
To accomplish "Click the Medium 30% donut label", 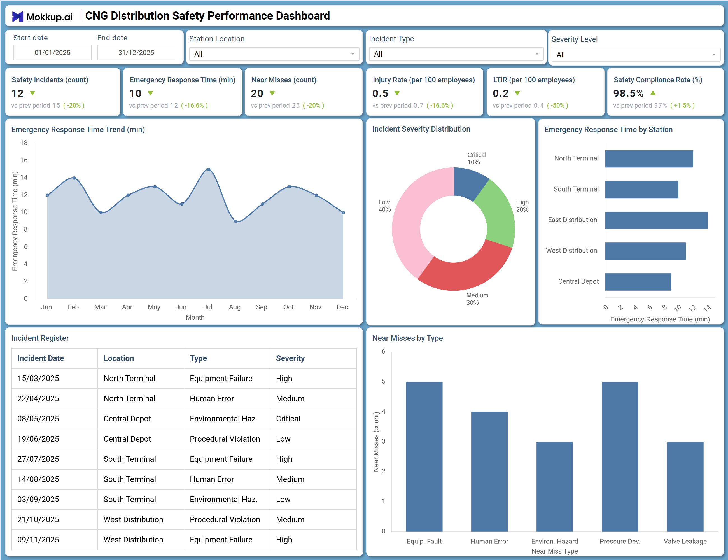I will pyautogui.click(x=477, y=299).
